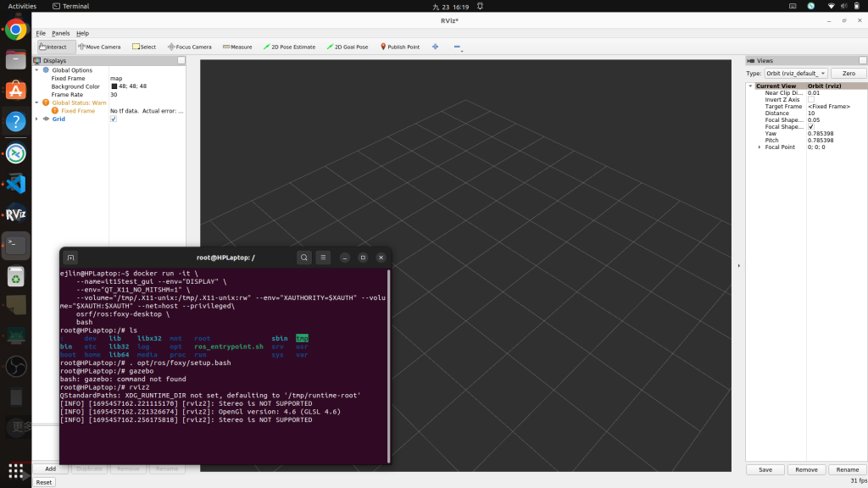This screenshot has height=488, width=868.
Task: Activate the 2D Pose Estimate tool
Action: [x=290, y=47]
